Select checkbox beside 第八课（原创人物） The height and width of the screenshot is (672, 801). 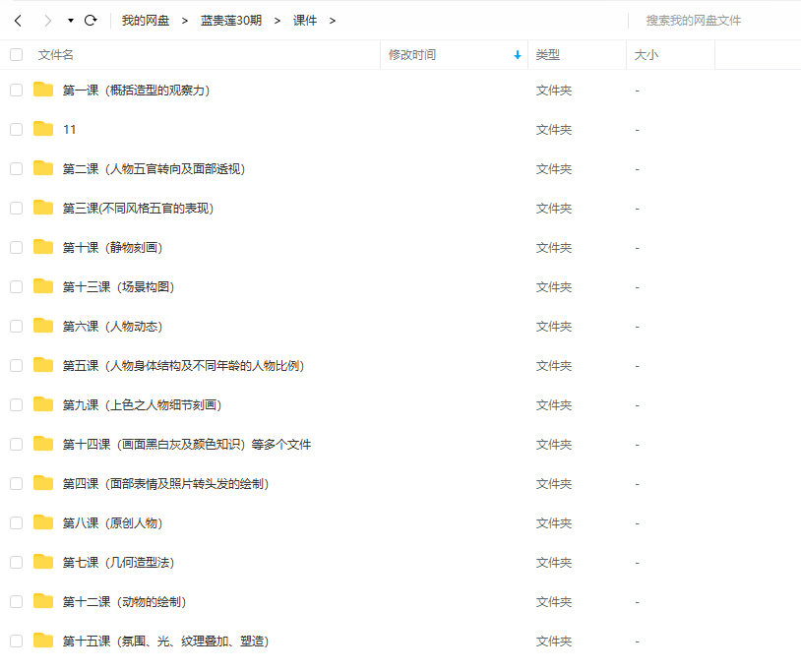(16, 522)
